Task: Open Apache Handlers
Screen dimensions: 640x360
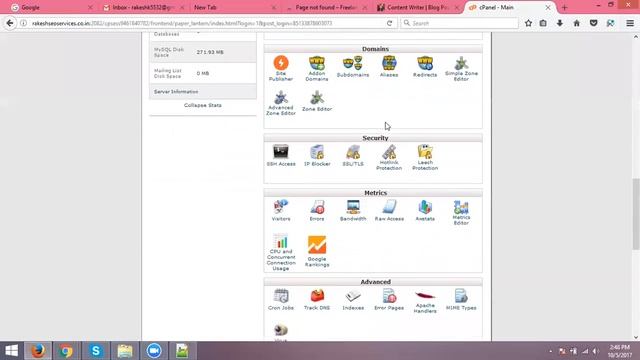Action: [425, 301]
